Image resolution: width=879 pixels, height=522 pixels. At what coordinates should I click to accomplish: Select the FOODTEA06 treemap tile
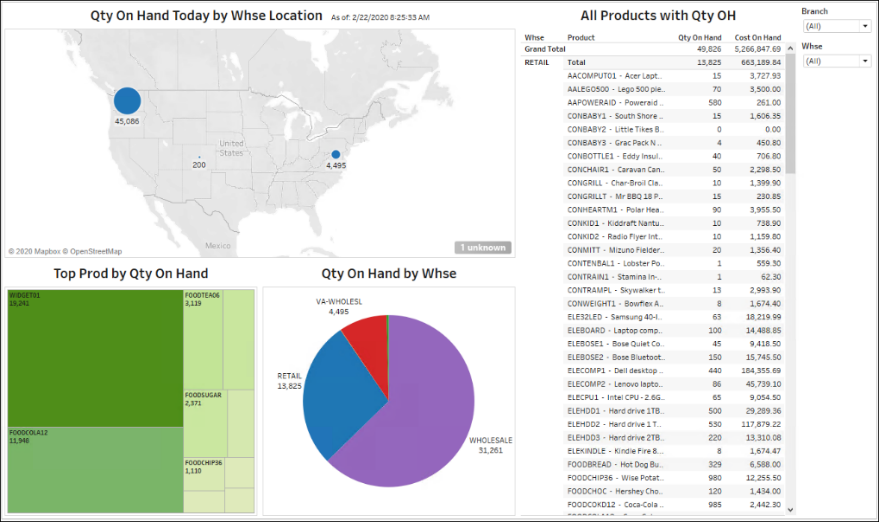203,340
